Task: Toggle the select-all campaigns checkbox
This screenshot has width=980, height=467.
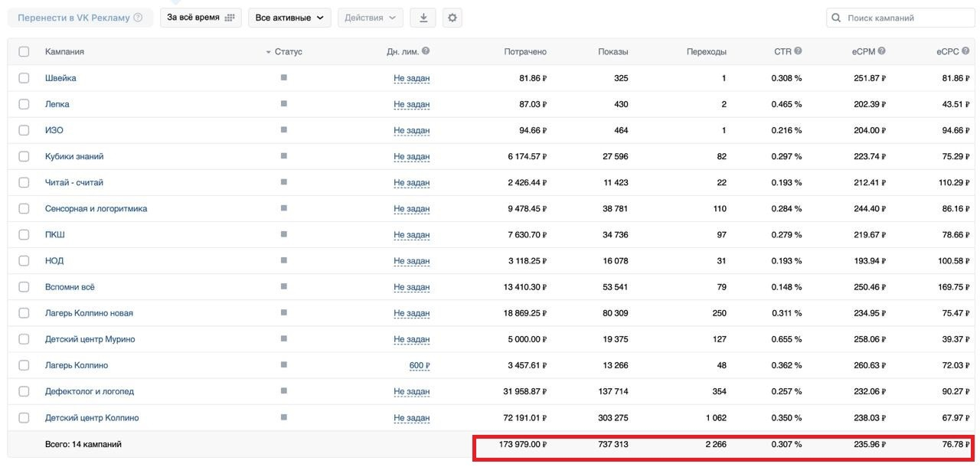Action: [24, 51]
